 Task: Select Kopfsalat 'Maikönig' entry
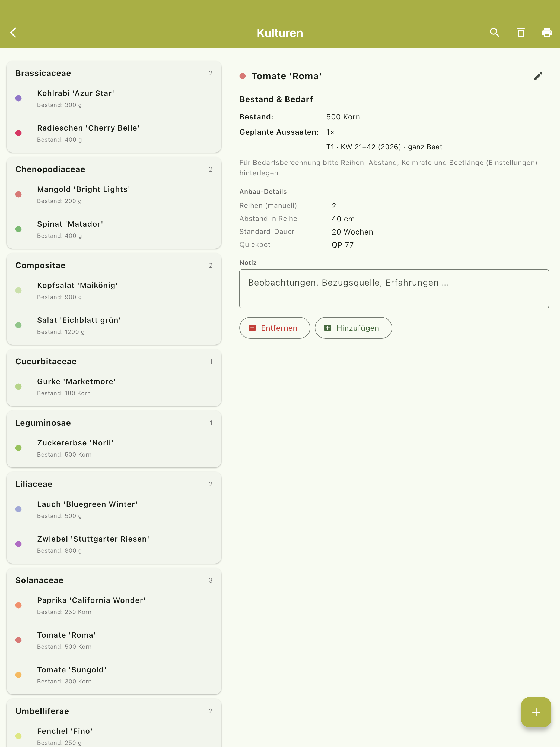click(114, 291)
